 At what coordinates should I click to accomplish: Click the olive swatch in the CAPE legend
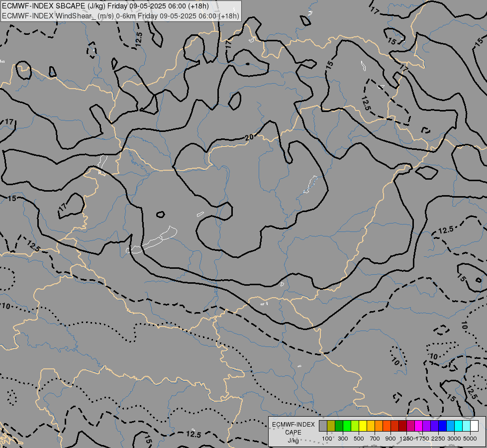click(331, 426)
